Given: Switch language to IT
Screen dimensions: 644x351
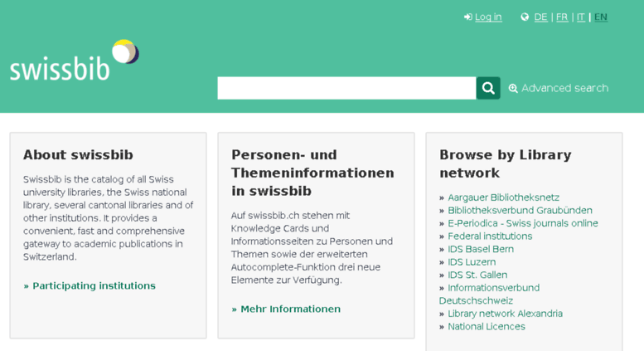Looking at the screenshot, I should click(x=580, y=17).
